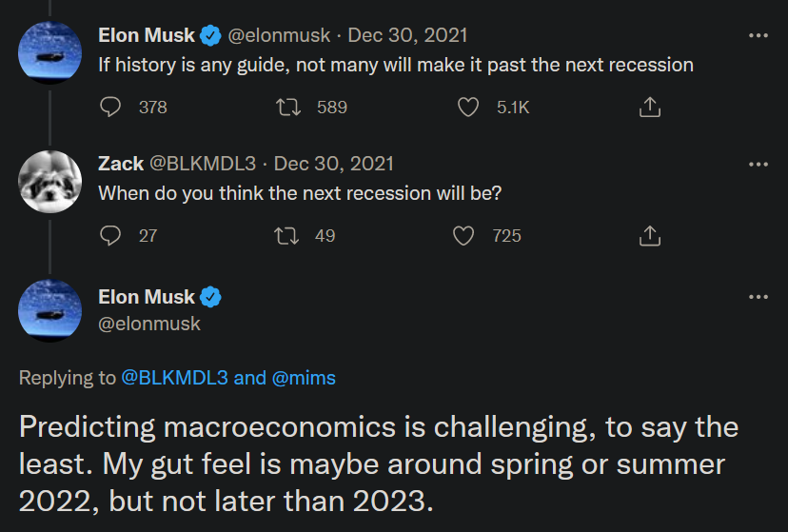Share Elon Musk's first tweet

[650, 107]
